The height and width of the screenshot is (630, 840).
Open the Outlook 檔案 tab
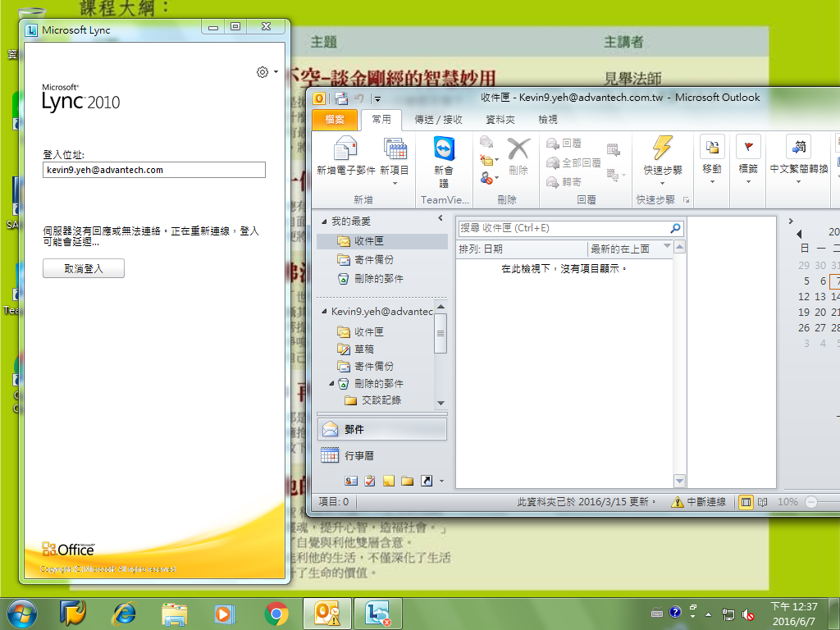pos(335,120)
